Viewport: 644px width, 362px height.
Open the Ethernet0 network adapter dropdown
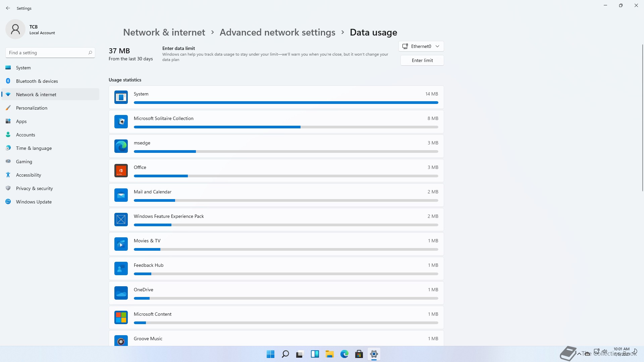tap(421, 46)
